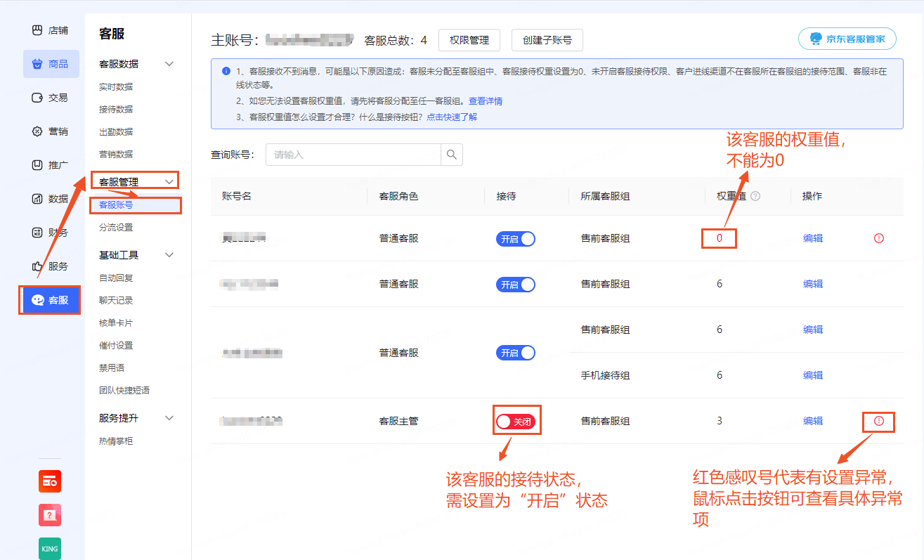924x560 pixels.
Task: Turn off 接待 for the weight-0 account
Action: click(x=516, y=239)
